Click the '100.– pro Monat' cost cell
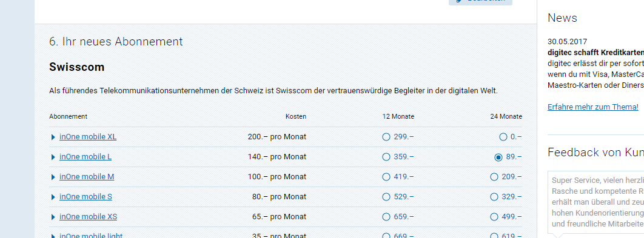Screen dimensions: 644x238 [277, 176]
